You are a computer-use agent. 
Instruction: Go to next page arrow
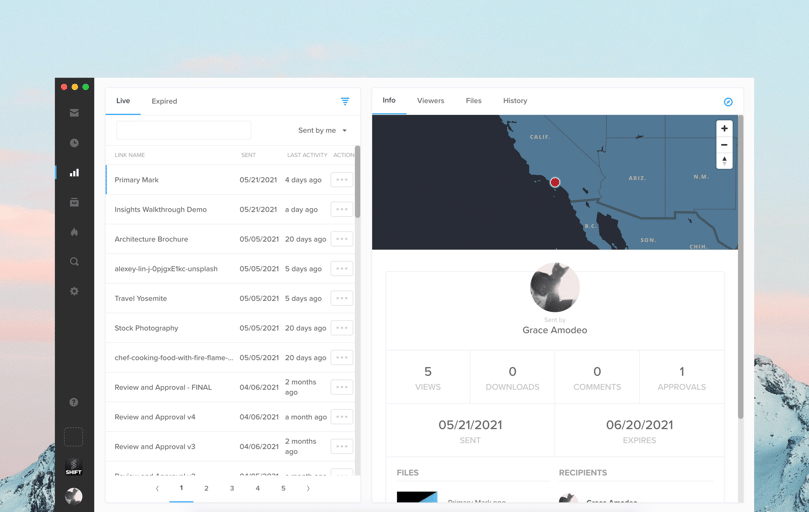(308, 488)
